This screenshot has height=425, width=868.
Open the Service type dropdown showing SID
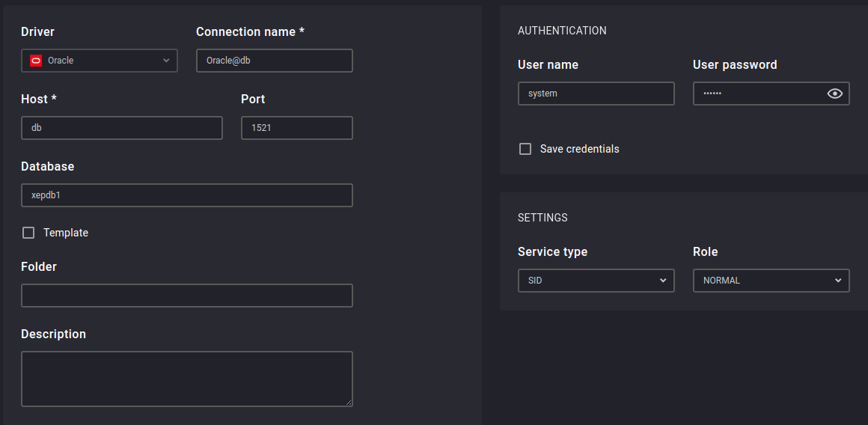coord(596,281)
